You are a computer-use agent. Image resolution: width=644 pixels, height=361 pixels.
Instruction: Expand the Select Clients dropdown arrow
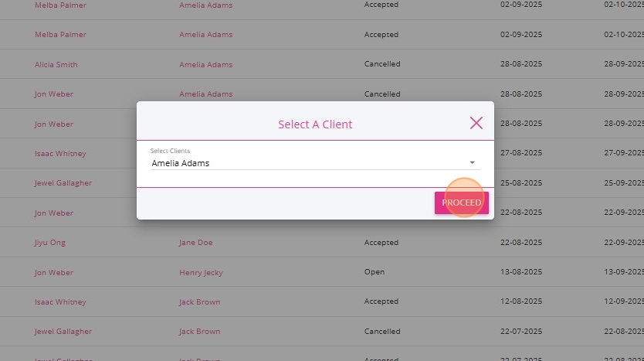[472, 163]
